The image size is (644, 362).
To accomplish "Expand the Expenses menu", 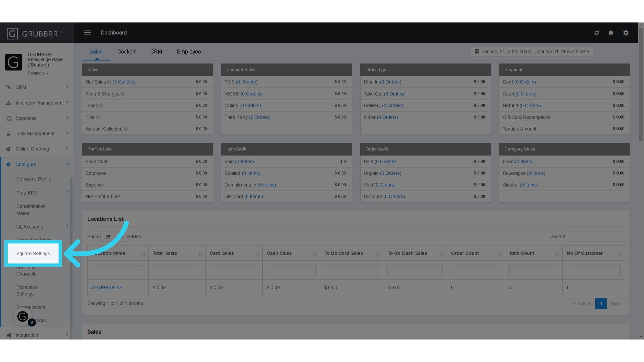I will 67,118.
